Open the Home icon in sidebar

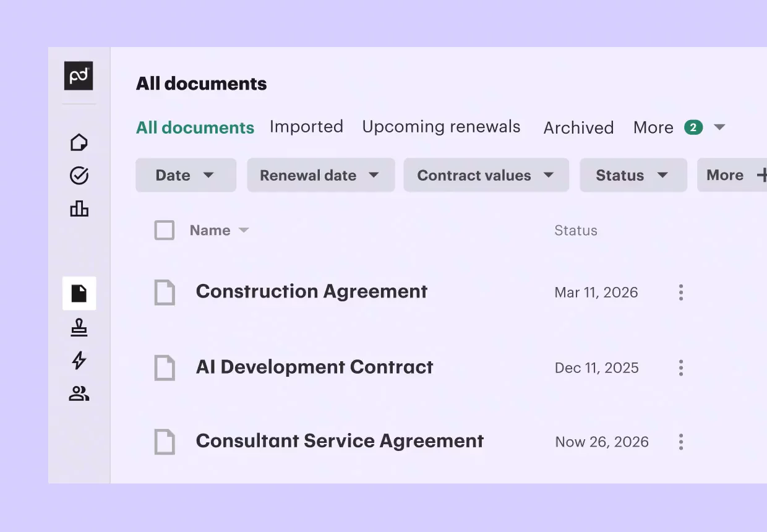(x=79, y=143)
